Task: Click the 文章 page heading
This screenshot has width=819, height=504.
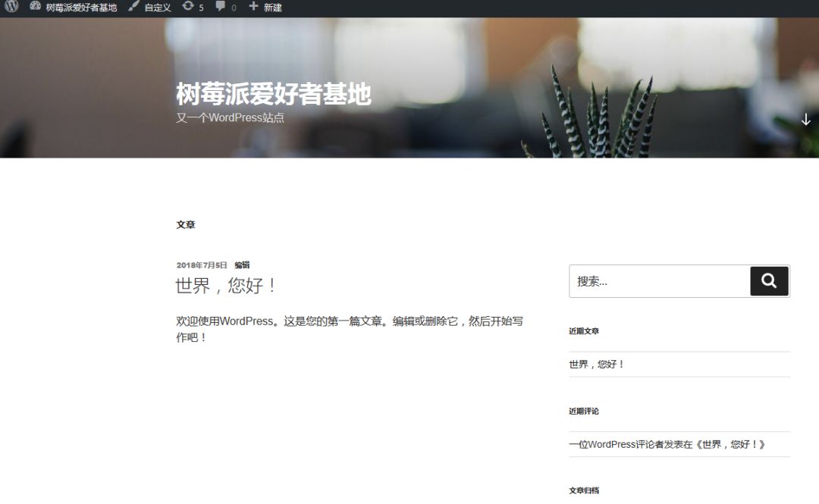Action: [x=186, y=224]
